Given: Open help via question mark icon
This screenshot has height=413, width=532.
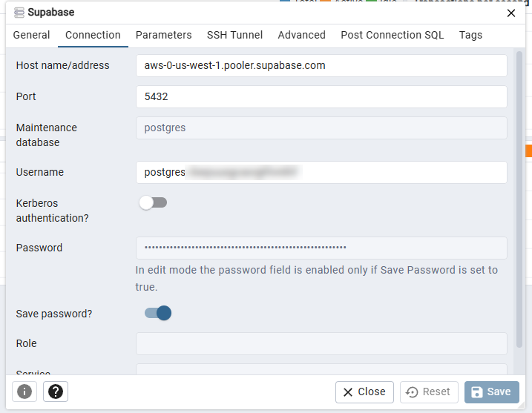Looking at the screenshot, I should (56, 391).
